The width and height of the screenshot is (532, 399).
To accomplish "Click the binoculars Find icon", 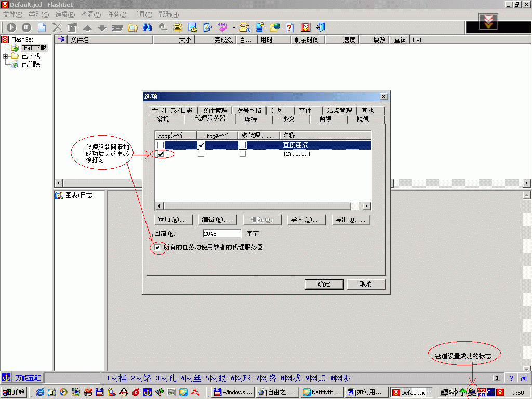I will click(x=148, y=28).
